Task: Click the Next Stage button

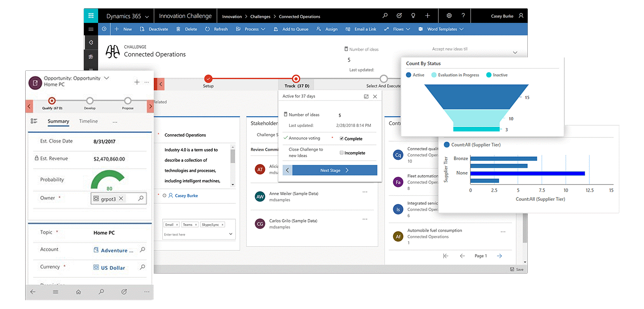Action: tap(335, 170)
